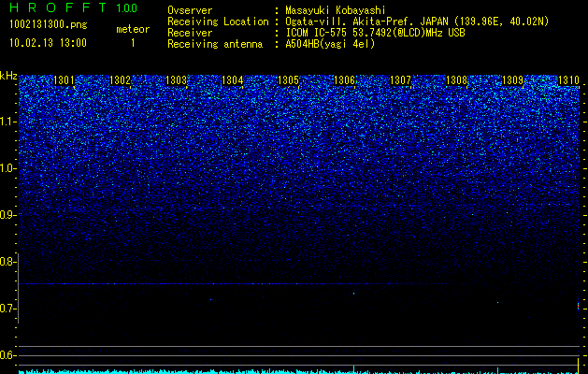
Task: Click the 1303 time marker
Action: coord(177,80)
